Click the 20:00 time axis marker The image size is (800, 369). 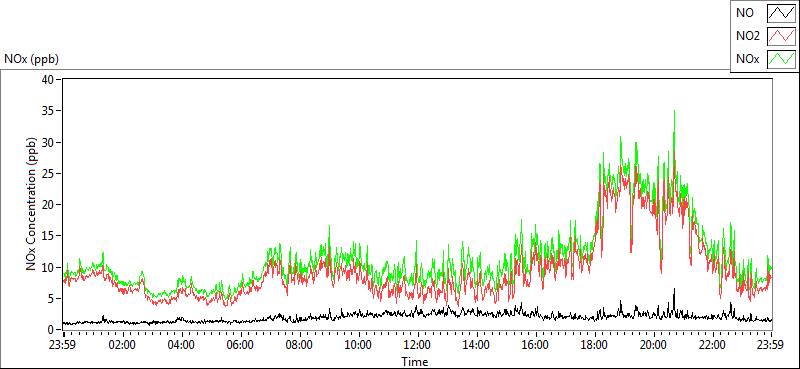pyautogui.click(x=654, y=344)
